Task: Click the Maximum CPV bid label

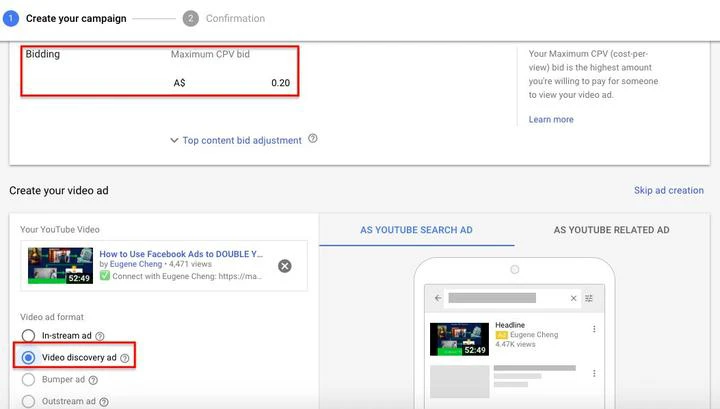Action: [210, 54]
